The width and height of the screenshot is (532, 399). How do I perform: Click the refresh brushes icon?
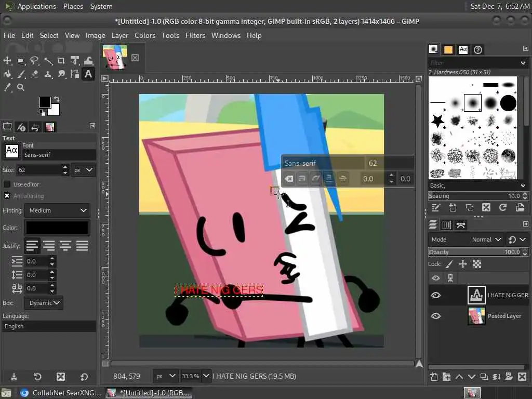503,207
